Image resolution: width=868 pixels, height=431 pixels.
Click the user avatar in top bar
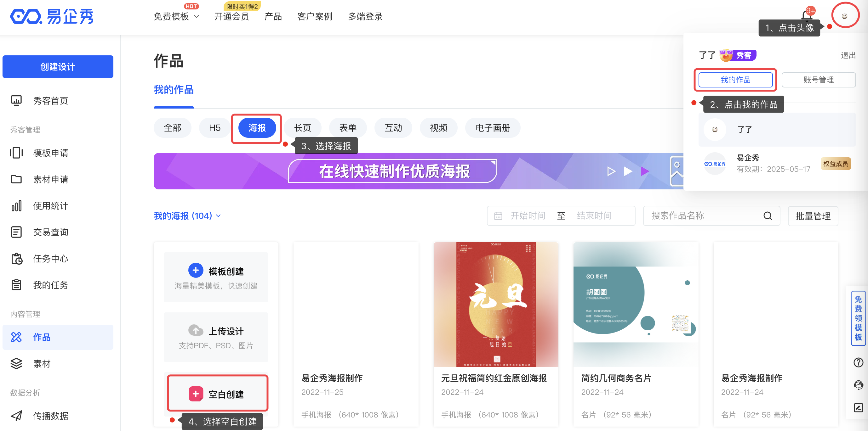(x=845, y=16)
